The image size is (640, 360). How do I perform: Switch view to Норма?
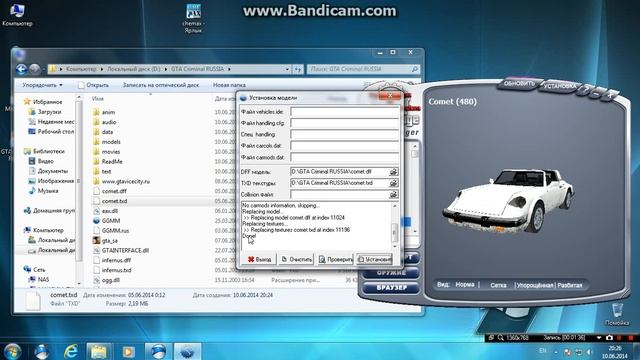pyautogui.click(x=465, y=284)
